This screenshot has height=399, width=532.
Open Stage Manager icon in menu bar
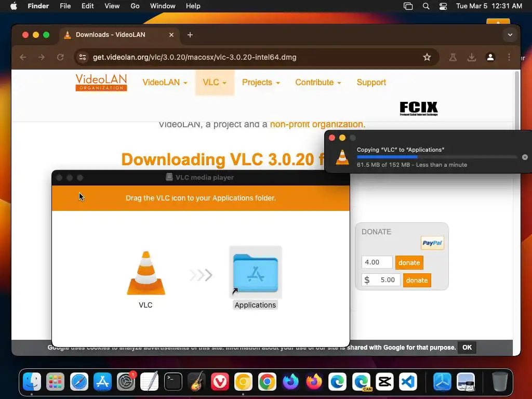click(408, 6)
